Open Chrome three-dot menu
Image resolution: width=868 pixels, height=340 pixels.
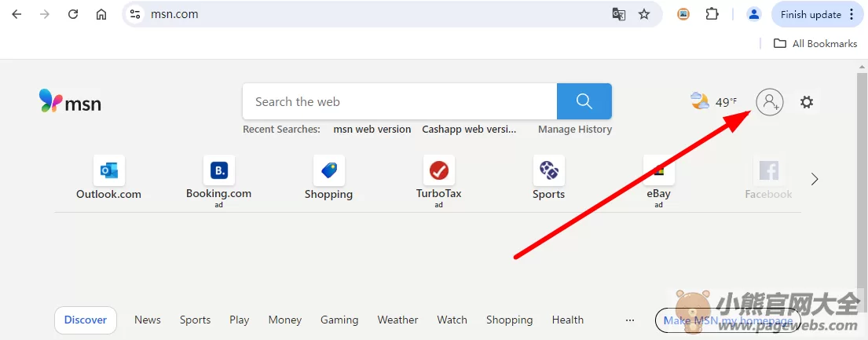(852, 15)
